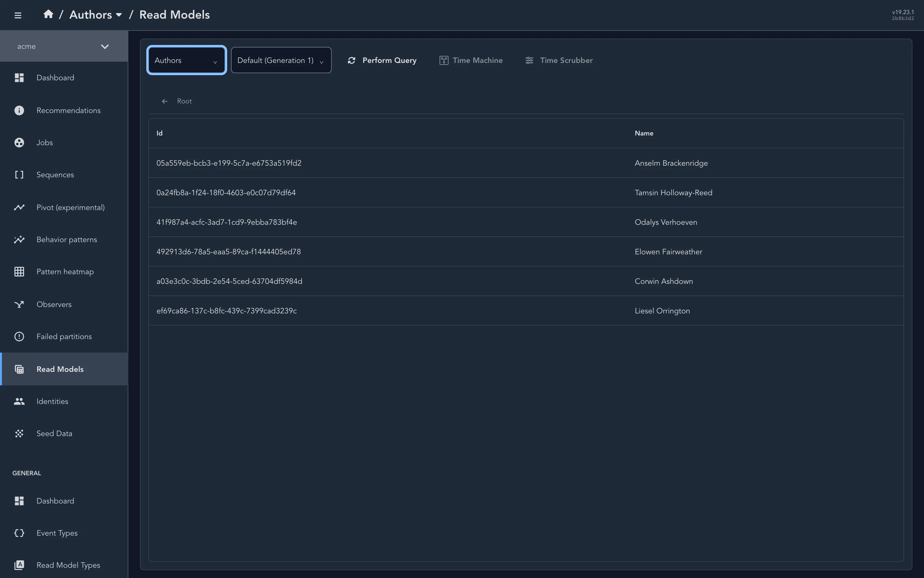Viewport: 924px width, 578px height.
Task: Open the Sequences menu item
Action: 64,175
